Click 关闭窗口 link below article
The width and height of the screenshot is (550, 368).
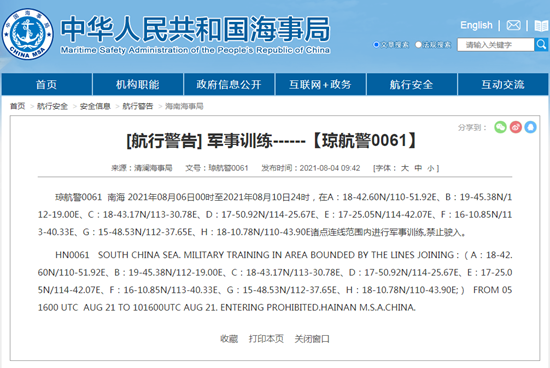[312, 339]
